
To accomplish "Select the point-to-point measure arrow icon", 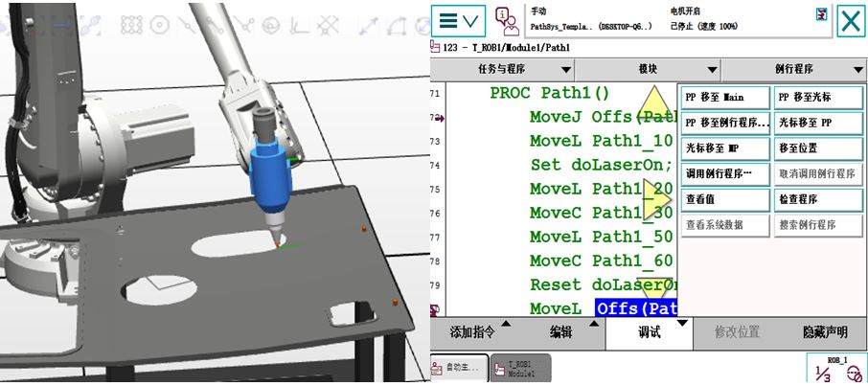I will pos(368,25).
